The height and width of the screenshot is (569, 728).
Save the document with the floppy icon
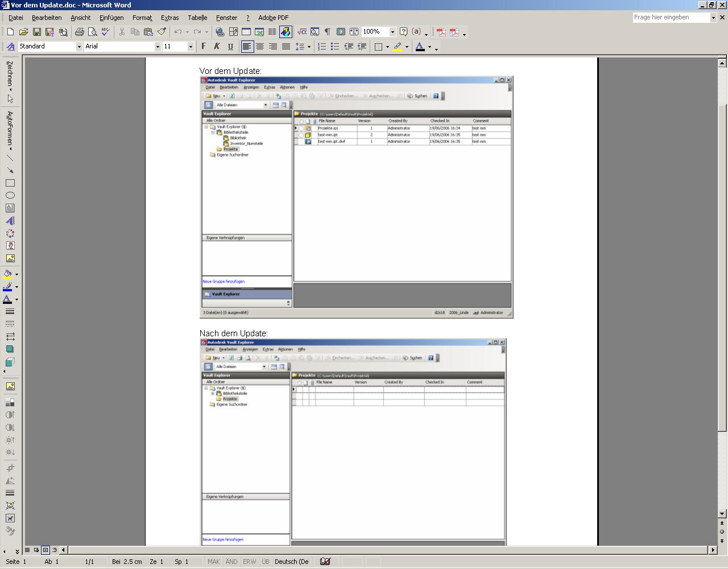[x=36, y=32]
